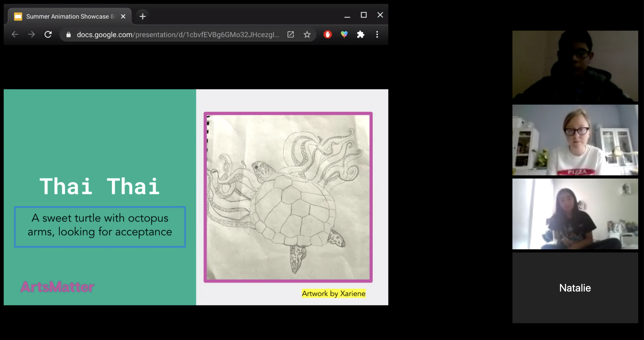This screenshot has width=644, height=340.
Task: Click the open-in-new-window icon in address bar
Action: pos(291,34)
